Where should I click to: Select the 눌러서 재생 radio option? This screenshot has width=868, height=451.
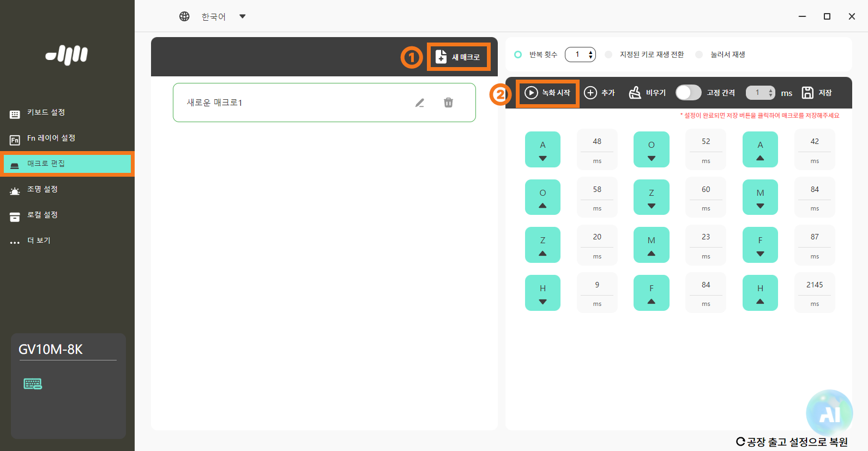699,55
